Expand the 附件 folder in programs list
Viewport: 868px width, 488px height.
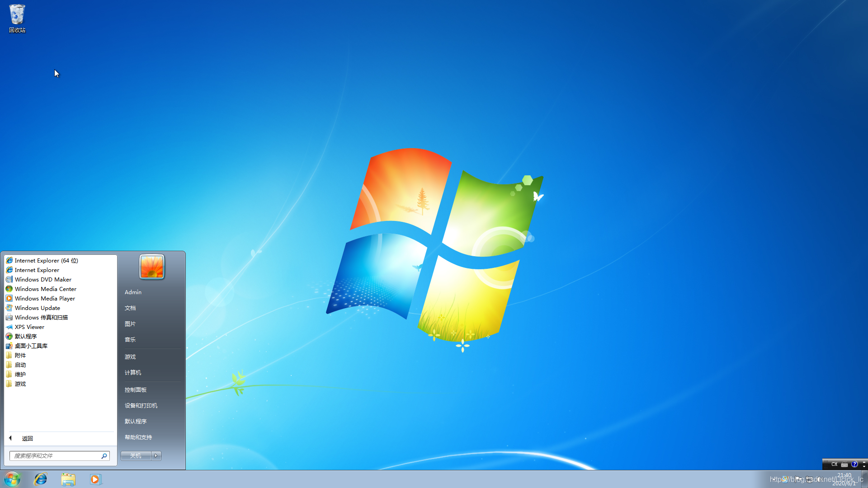tap(20, 356)
